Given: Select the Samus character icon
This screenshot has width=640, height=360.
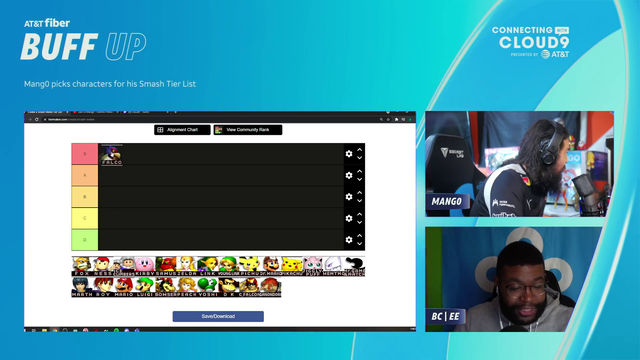Looking at the screenshot, I should (166, 266).
